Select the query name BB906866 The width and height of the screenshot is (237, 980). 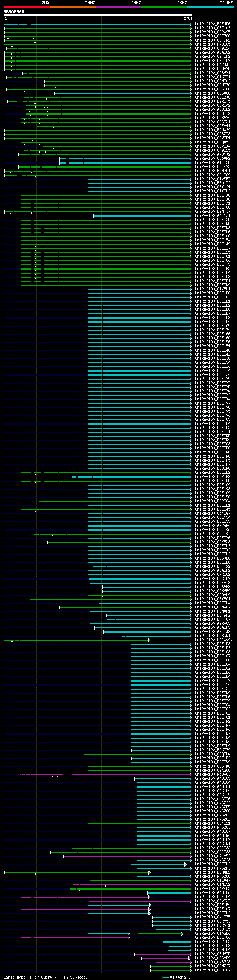[x=14, y=12]
